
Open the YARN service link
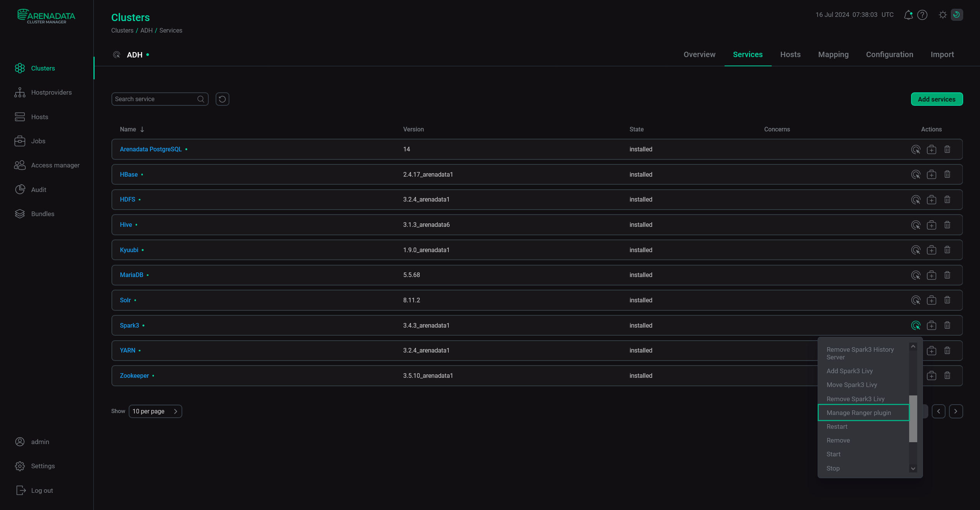click(128, 351)
